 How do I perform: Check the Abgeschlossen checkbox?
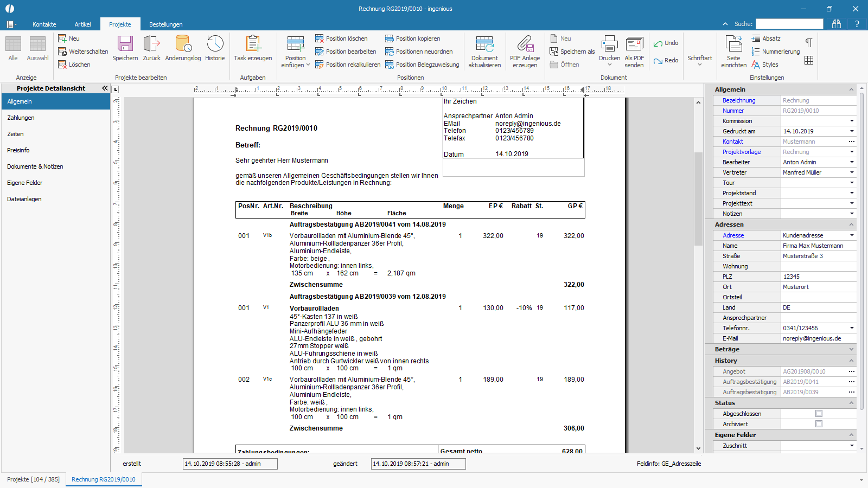(819, 414)
